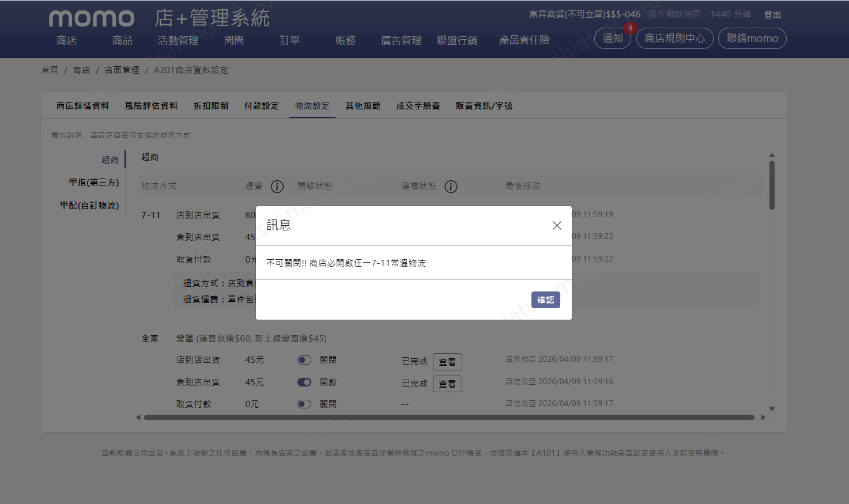Viewport: 849px width, 504px height.
Task: Open the 帳務 menu
Action: pyautogui.click(x=346, y=40)
